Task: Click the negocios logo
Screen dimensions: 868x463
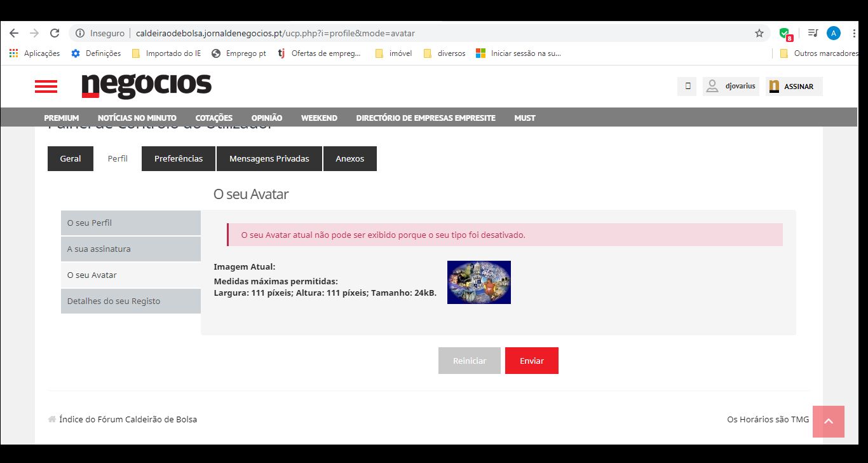Action: pos(147,86)
